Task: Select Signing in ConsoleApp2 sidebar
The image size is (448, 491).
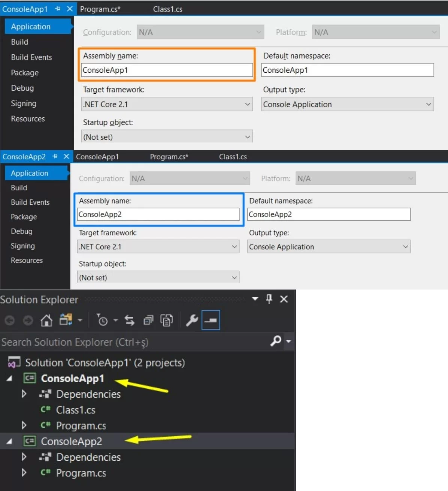Action: pyautogui.click(x=23, y=246)
